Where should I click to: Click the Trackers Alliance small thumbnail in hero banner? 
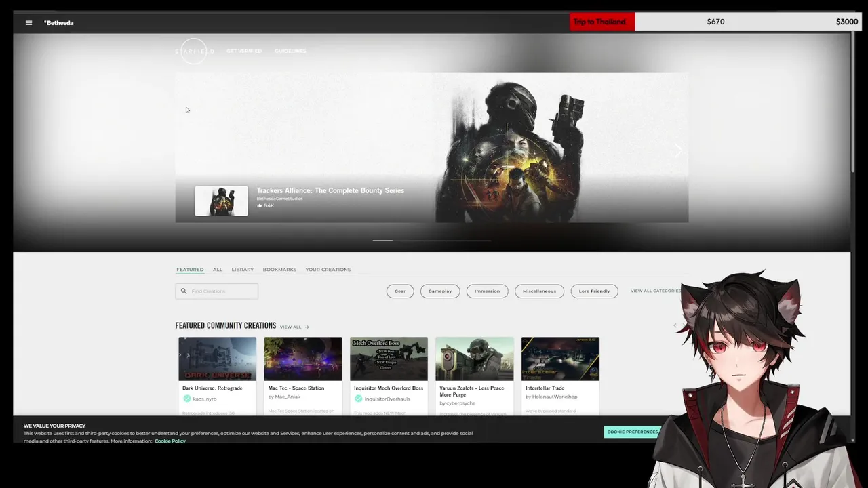[221, 201]
